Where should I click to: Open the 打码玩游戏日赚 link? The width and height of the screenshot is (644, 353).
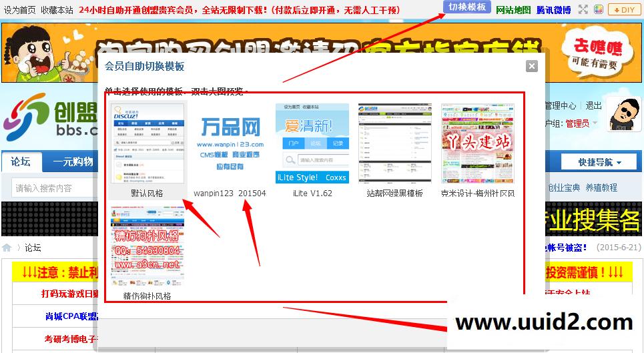70,294
